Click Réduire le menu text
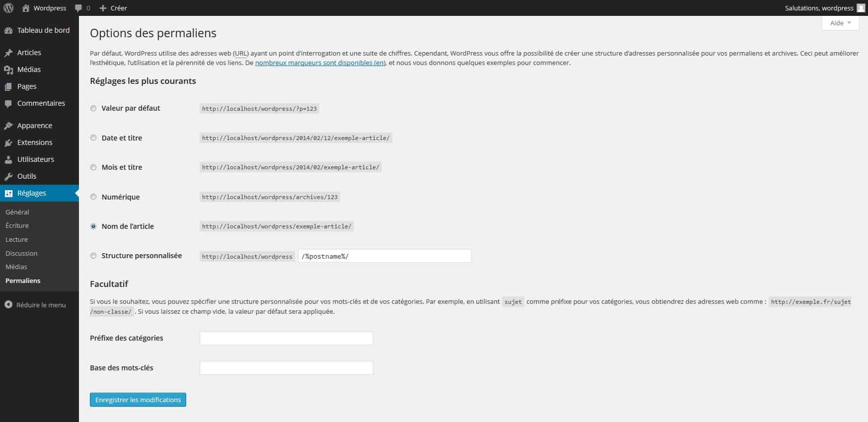 (41, 305)
